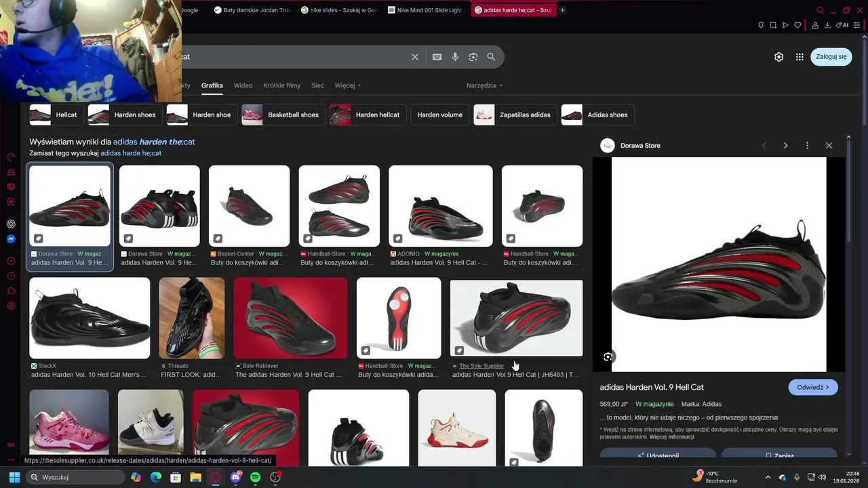The height and width of the screenshot is (488, 868).
Task: Open Spotify from the taskbar
Action: point(255,477)
